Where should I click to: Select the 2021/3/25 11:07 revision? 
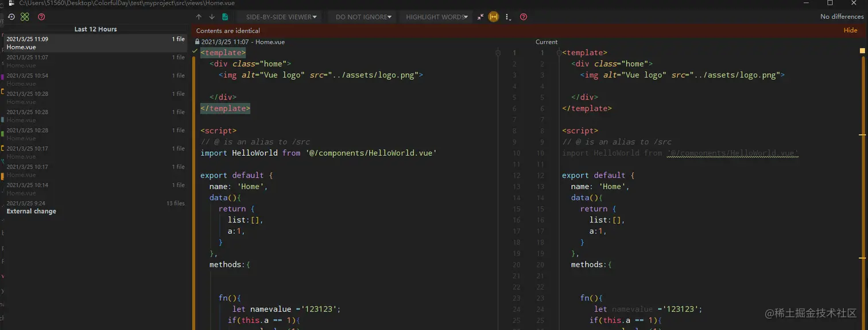(95, 61)
